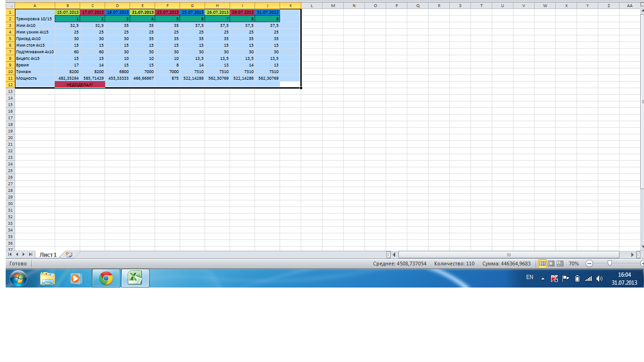This screenshot has height=362, width=644.
Task: Select the Лист1 sheet tab
Action: [x=48, y=255]
